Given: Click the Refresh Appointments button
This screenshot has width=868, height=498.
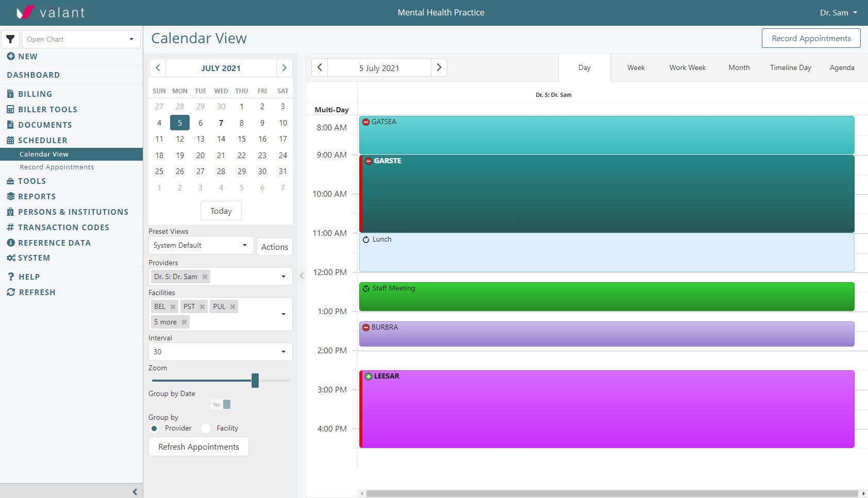Looking at the screenshot, I should [x=198, y=447].
